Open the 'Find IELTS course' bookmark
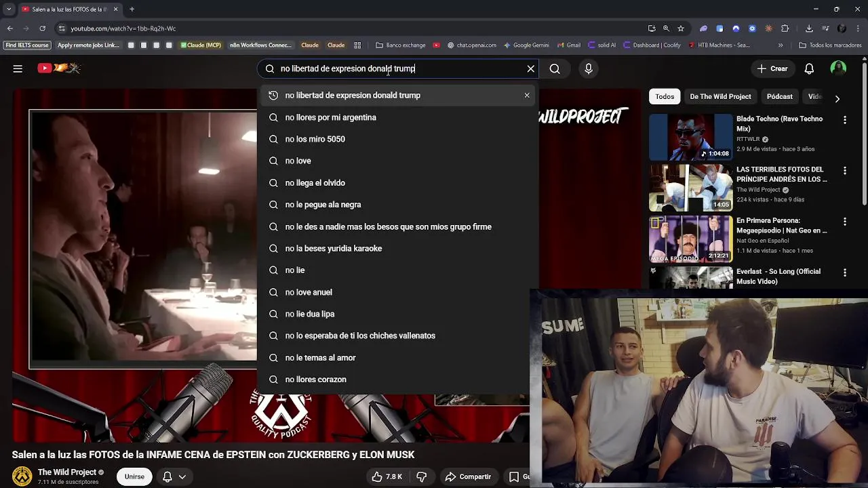 (27, 45)
